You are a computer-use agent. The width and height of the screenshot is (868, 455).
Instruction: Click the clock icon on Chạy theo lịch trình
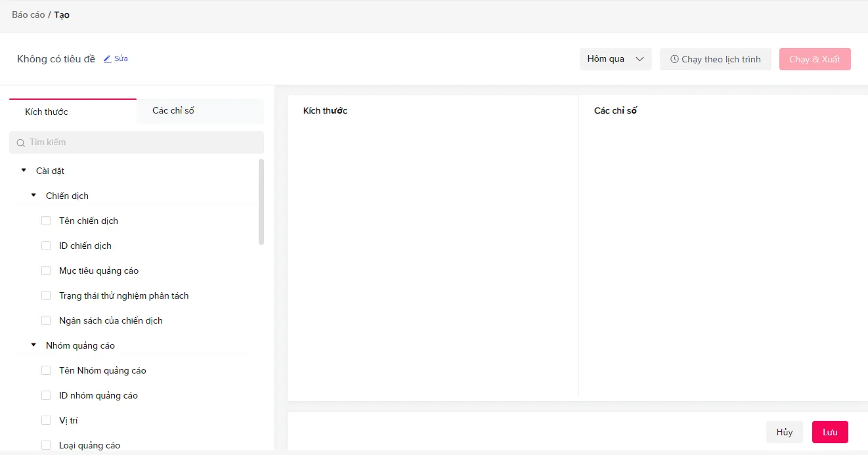tap(674, 59)
